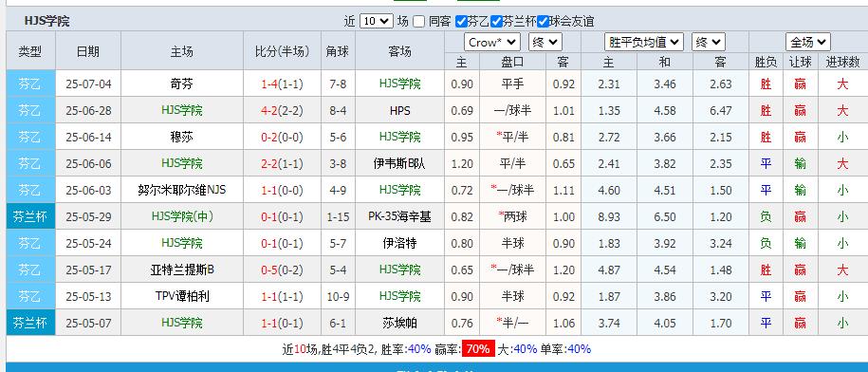This screenshot has height=372, width=868.
Task: Open PK-35海辛基 team link
Action: [x=399, y=217]
